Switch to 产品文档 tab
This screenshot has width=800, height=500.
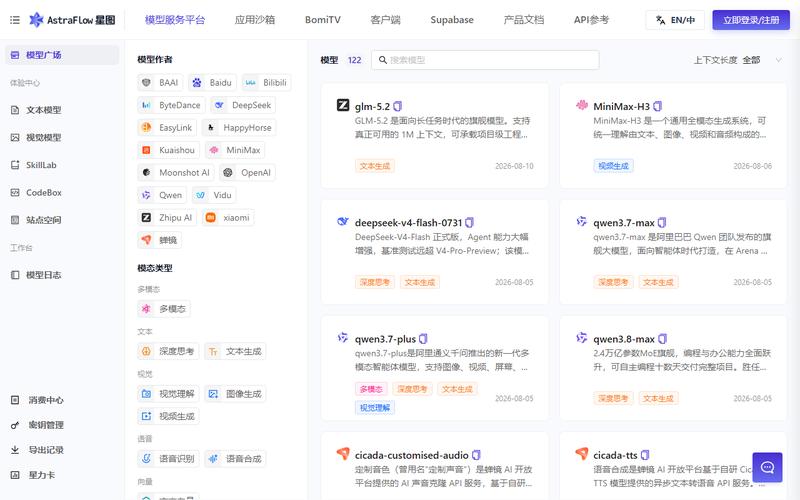523,20
